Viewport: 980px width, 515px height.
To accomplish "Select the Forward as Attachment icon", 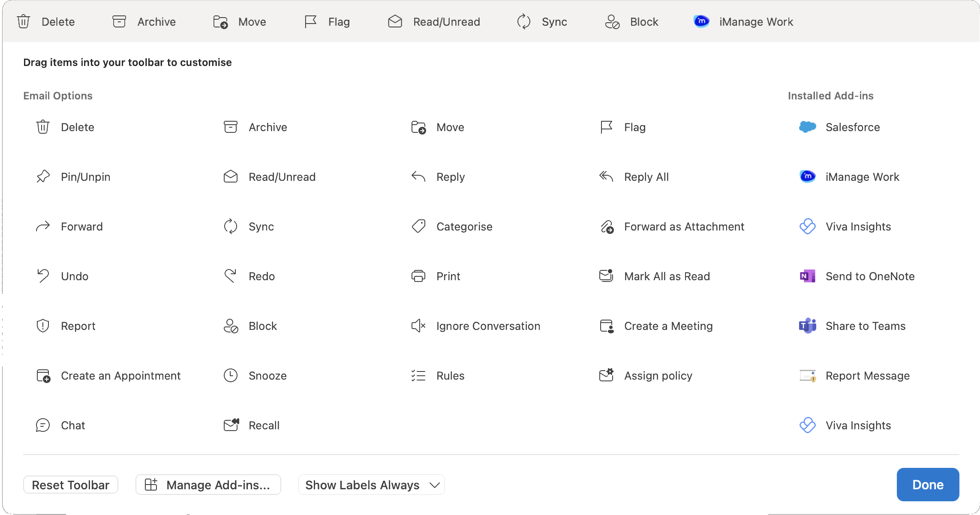I will tap(606, 226).
